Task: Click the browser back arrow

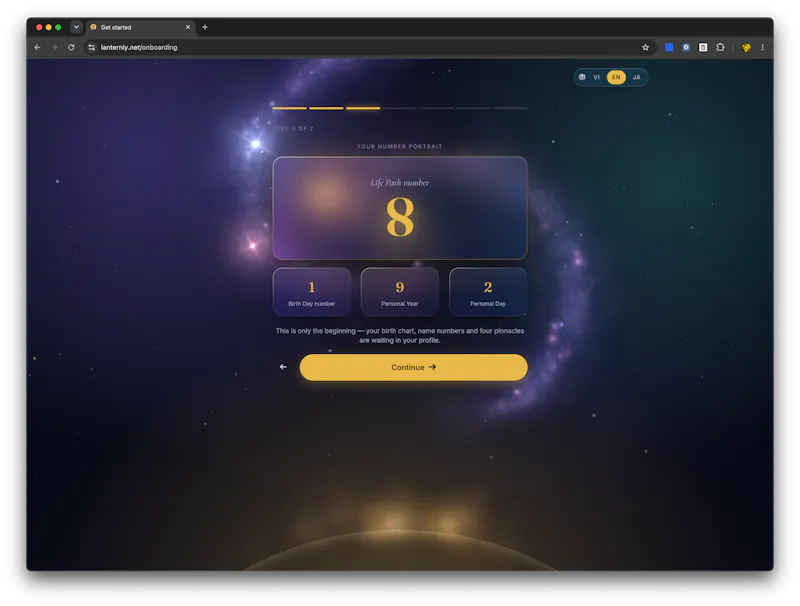Action: tap(37, 47)
